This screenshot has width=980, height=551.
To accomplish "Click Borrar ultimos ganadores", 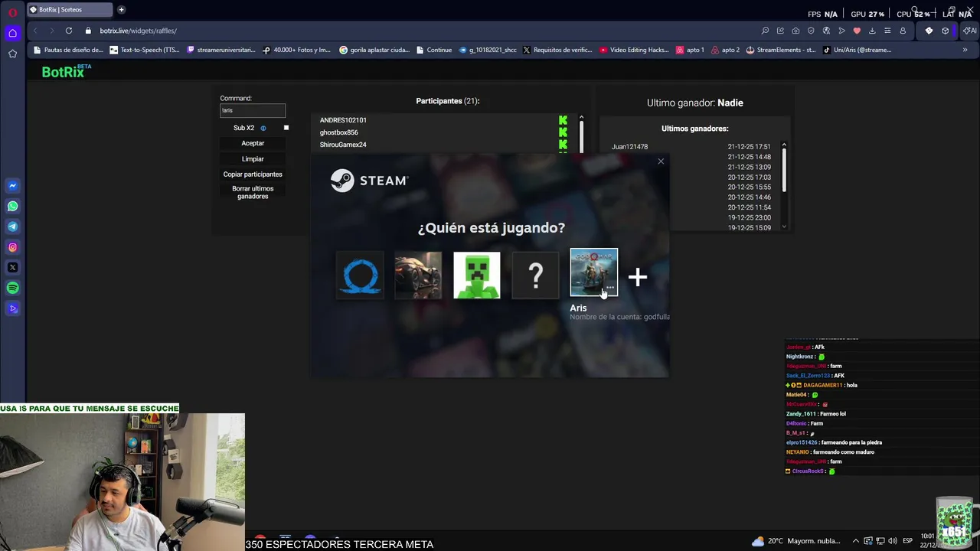I will pos(253,192).
